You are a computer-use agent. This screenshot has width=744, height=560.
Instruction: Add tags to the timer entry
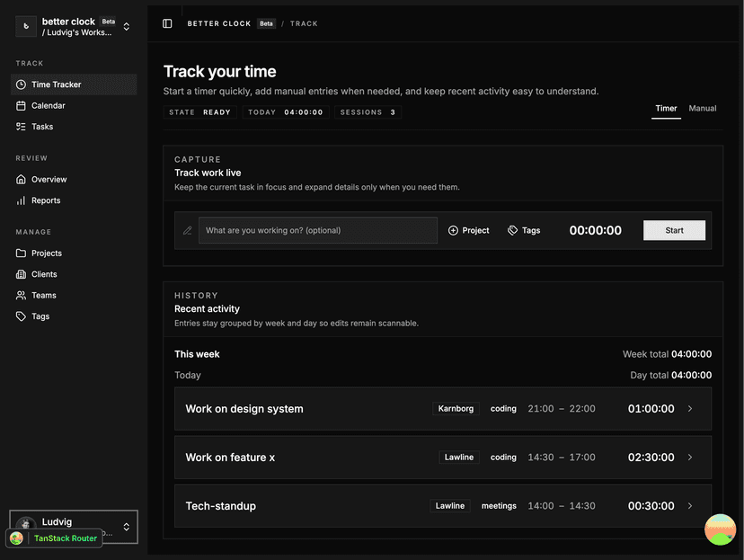tap(524, 230)
